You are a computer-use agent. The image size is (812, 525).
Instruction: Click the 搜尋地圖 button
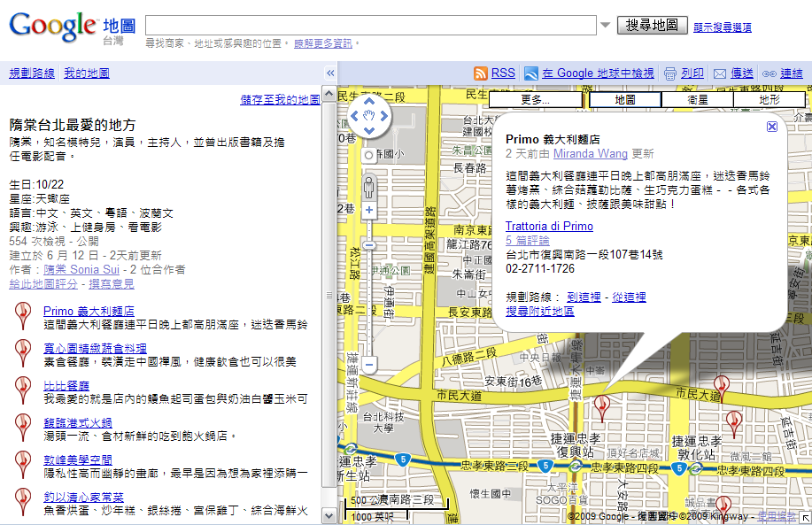tap(653, 25)
